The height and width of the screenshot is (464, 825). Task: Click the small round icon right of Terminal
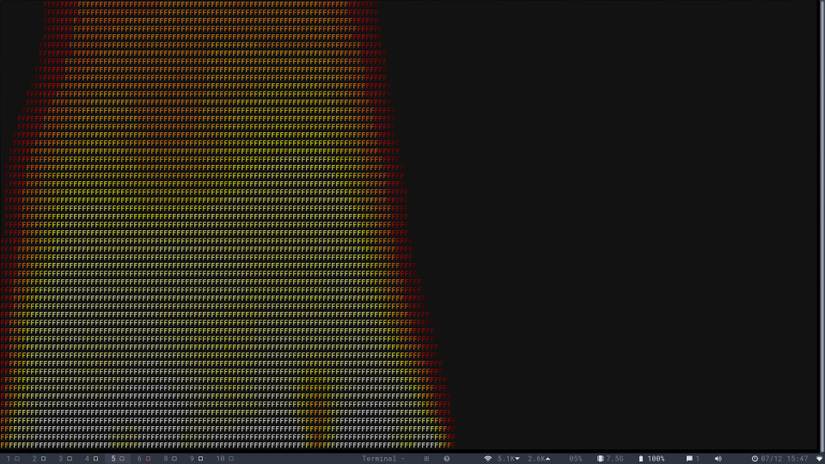click(x=446, y=459)
